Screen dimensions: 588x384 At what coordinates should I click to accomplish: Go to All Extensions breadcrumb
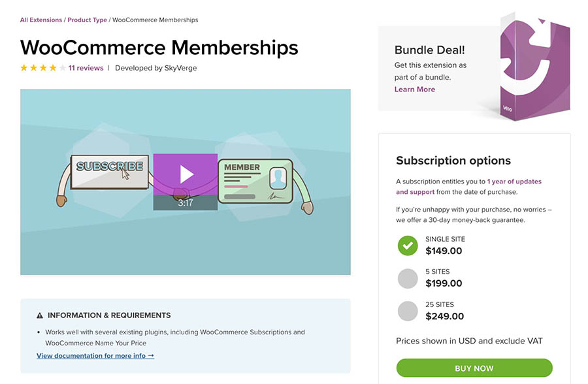[42, 20]
